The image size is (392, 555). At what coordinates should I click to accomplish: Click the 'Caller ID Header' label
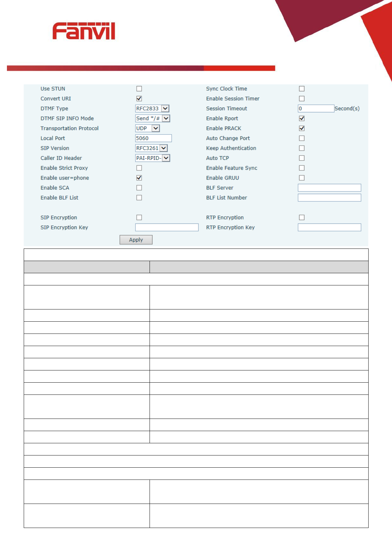[61, 158]
